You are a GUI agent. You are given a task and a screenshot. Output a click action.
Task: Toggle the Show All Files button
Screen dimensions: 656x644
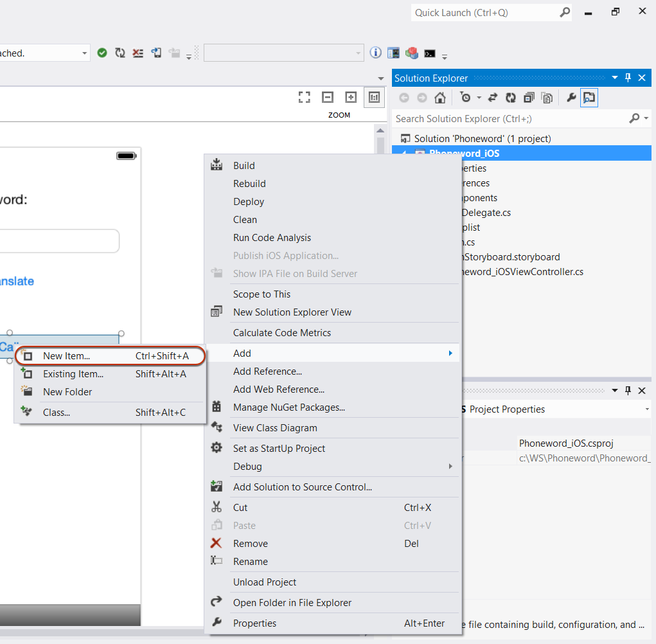[547, 98]
